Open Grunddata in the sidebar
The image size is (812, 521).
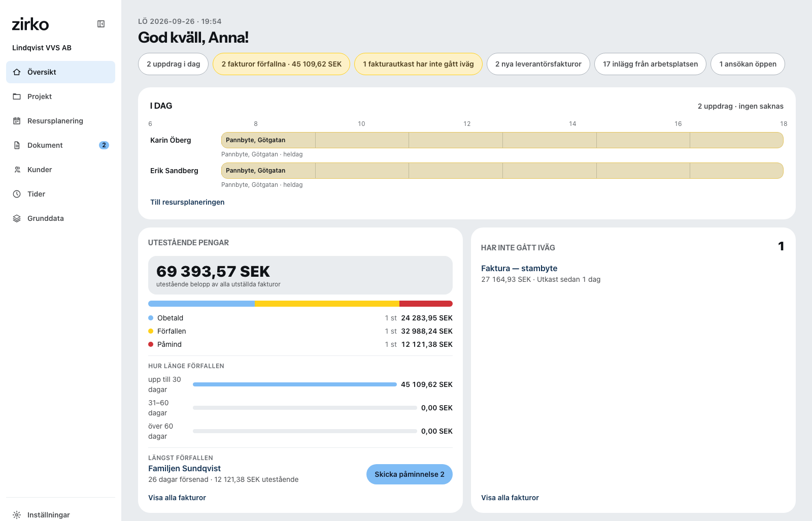60,218
